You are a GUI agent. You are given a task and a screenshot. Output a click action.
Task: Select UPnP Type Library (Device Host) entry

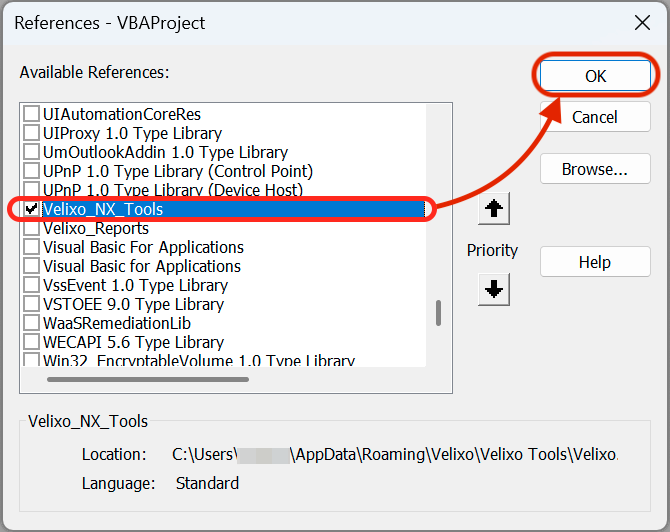pos(172,190)
